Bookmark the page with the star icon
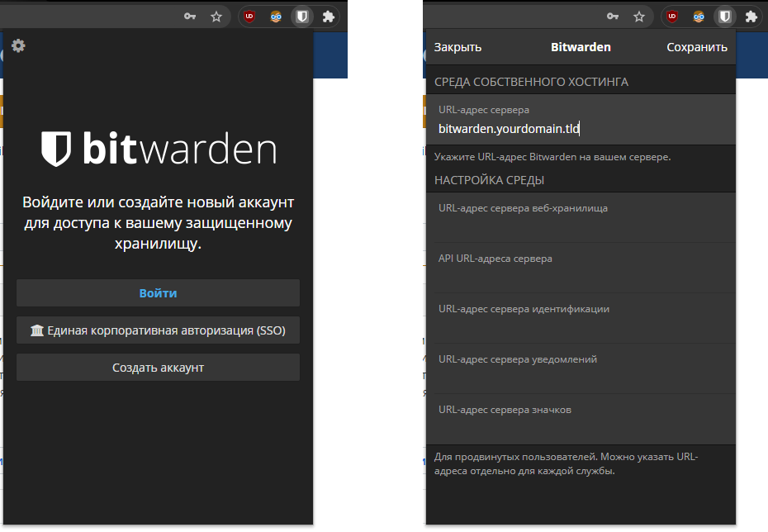This screenshot has width=768, height=532. click(x=216, y=16)
